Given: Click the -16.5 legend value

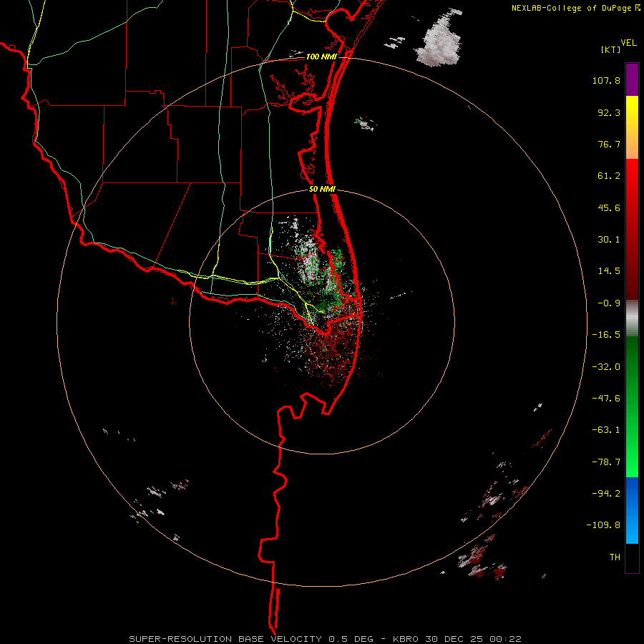Looking at the screenshot, I should 606,335.
